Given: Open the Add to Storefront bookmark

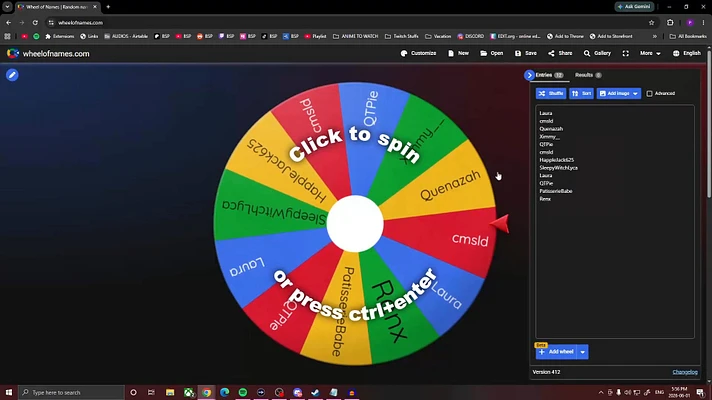Looking at the screenshot, I should pyautogui.click(x=611, y=36).
